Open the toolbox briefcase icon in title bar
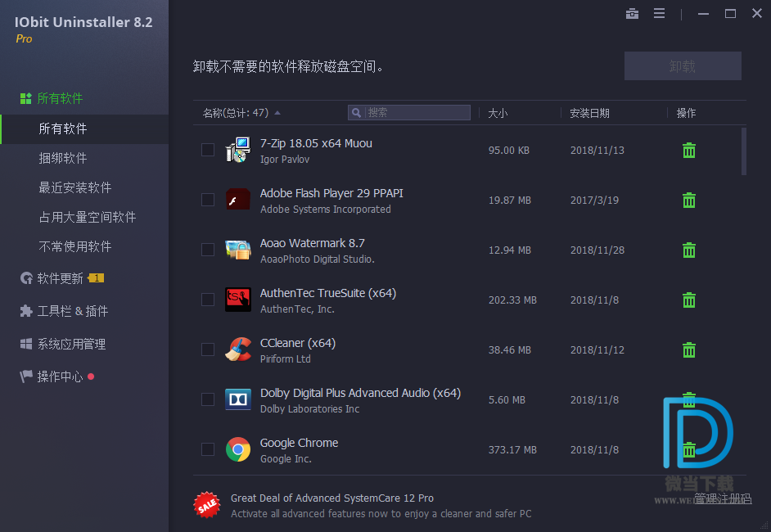The height and width of the screenshot is (532, 771). [632, 13]
